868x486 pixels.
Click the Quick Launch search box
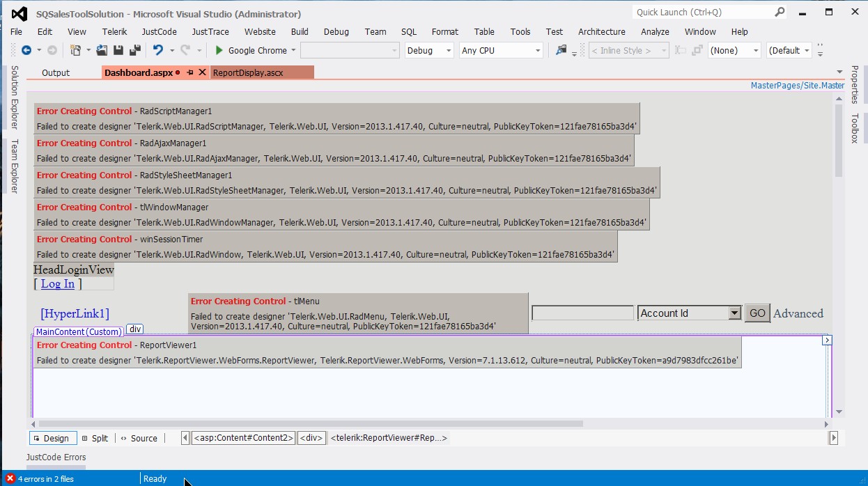pos(702,12)
